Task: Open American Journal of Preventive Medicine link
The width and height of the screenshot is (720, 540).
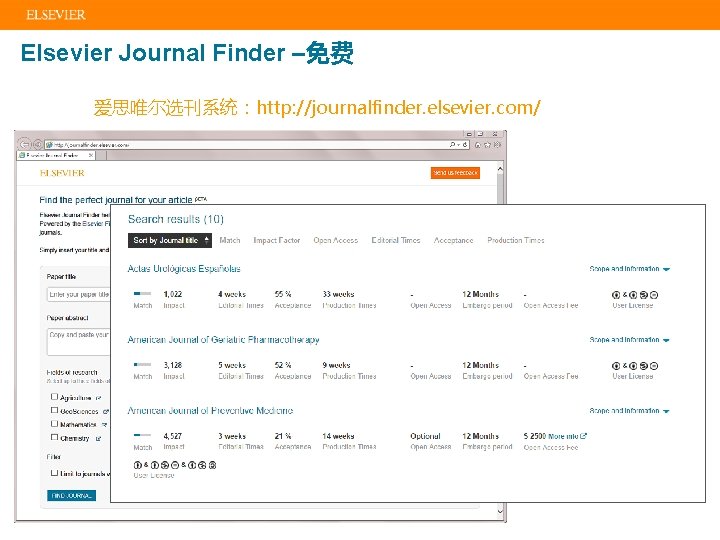Action: point(210,411)
